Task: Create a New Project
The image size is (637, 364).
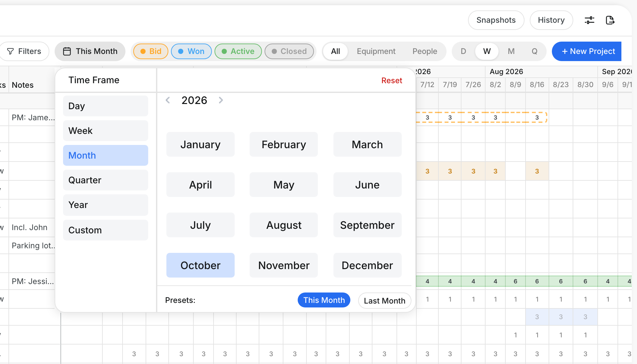Action: 587,51
